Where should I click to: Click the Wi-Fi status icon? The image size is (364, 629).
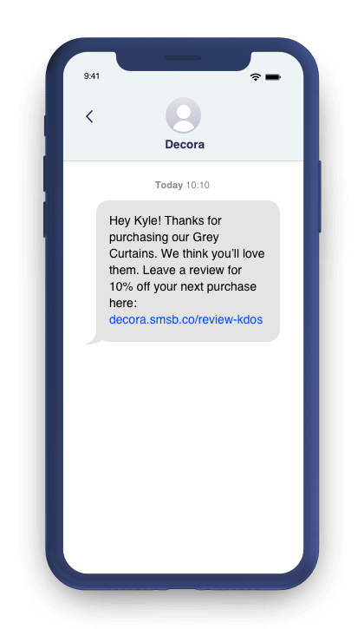click(x=255, y=76)
